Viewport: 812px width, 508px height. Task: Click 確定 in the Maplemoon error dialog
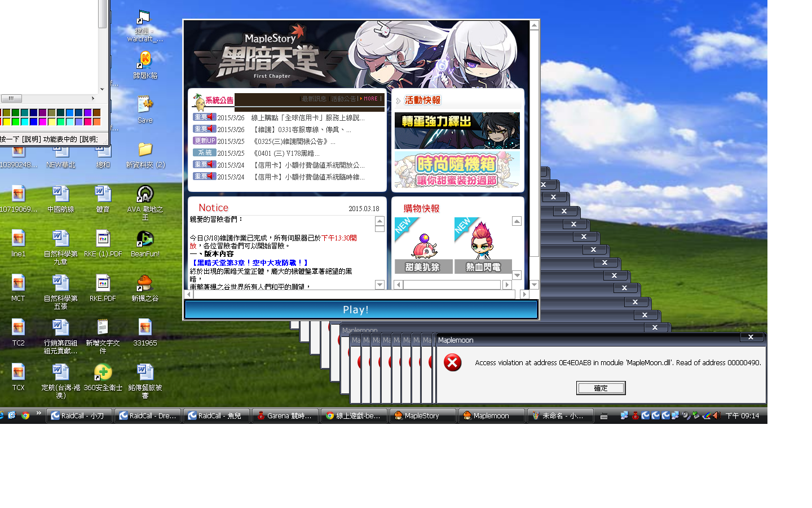[601, 388]
